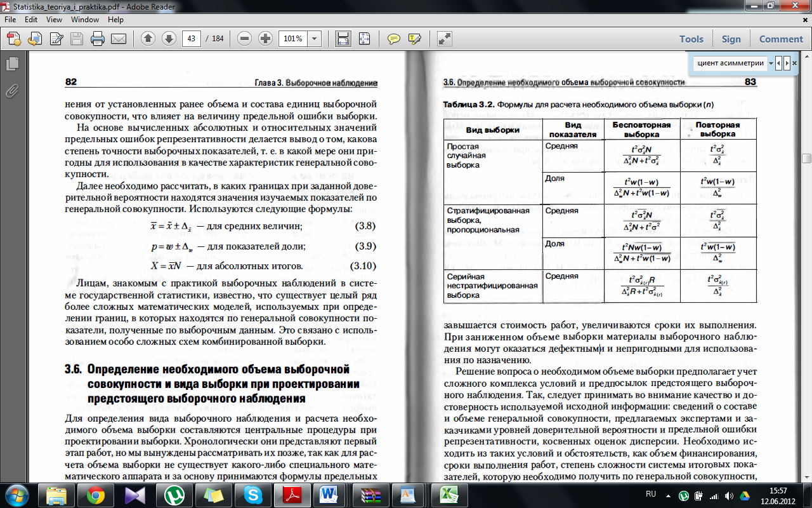Open the View menu

click(x=54, y=20)
